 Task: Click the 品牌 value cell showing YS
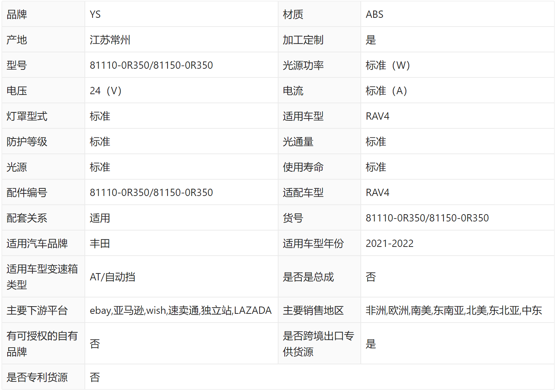95,15
